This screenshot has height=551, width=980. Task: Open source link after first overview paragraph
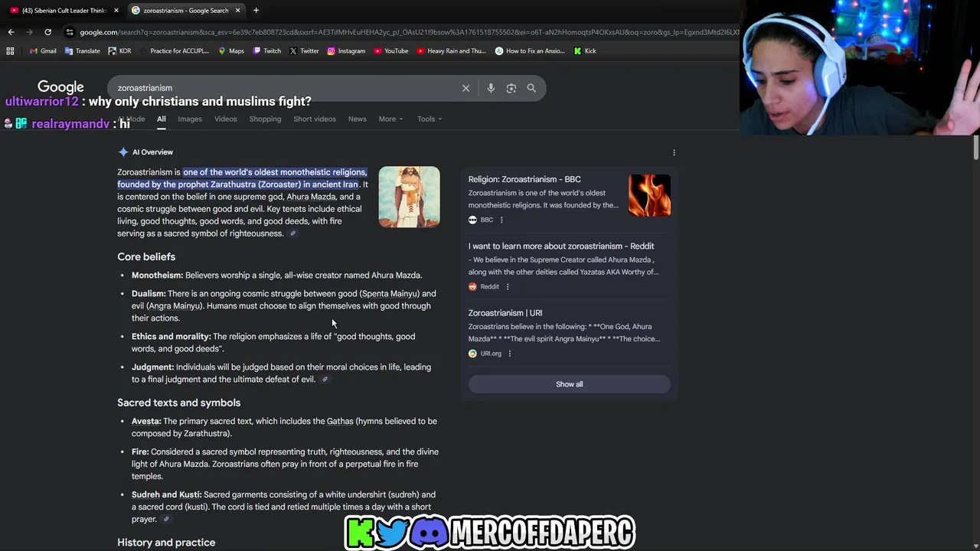pyautogui.click(x=292, y=233)
